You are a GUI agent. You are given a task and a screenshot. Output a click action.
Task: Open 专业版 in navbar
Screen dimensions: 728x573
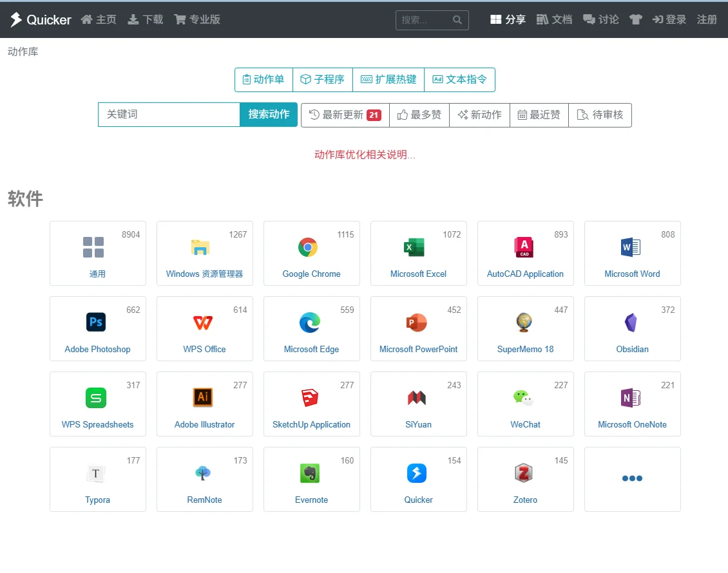(197, 19)
